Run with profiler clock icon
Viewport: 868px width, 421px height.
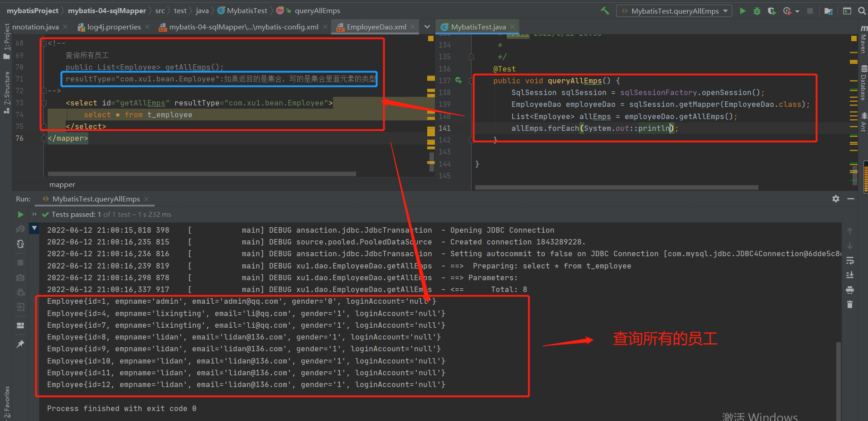[787, 11]
